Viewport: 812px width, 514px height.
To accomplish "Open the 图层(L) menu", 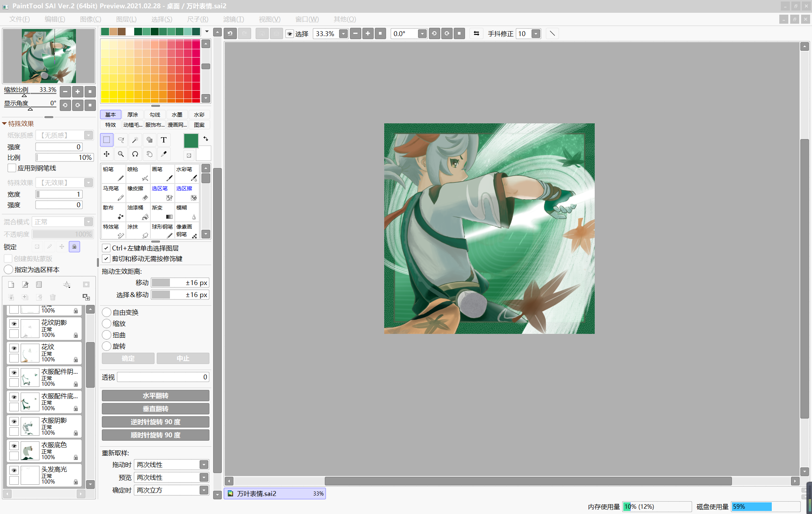I will (x=126, y=19).
